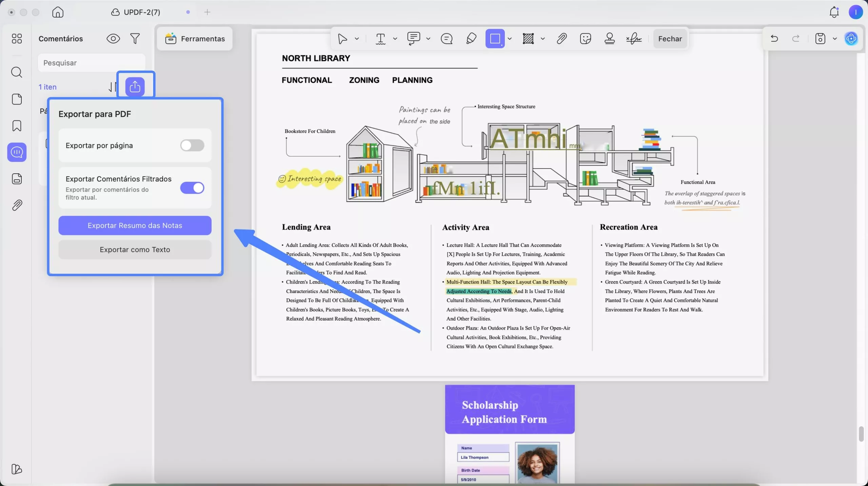Select the cursor pointer tool
The height and width of the screenshot is (486, 868).
[342, 39]
